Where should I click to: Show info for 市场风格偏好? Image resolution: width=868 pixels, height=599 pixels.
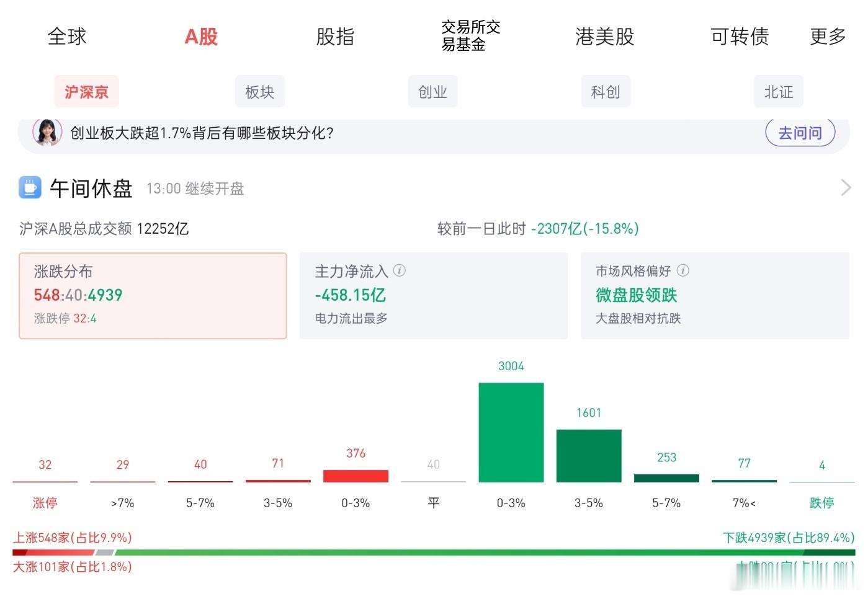[x=683, y=270]
